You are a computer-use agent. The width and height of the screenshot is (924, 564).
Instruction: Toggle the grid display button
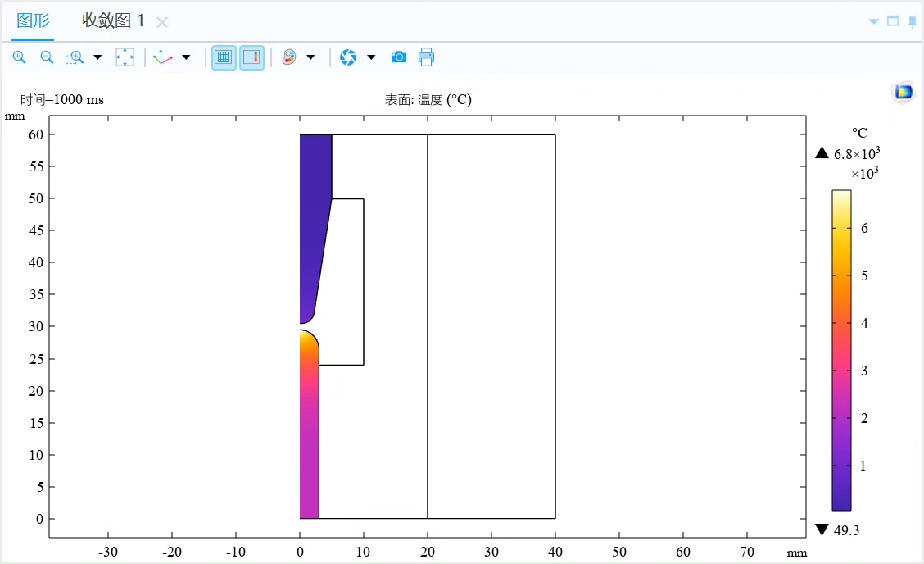[224, 57]
